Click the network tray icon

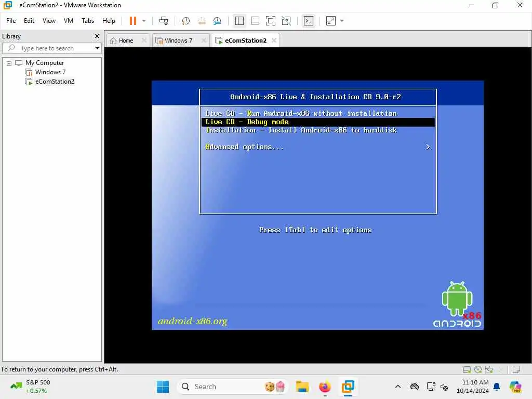click(431, 387)
